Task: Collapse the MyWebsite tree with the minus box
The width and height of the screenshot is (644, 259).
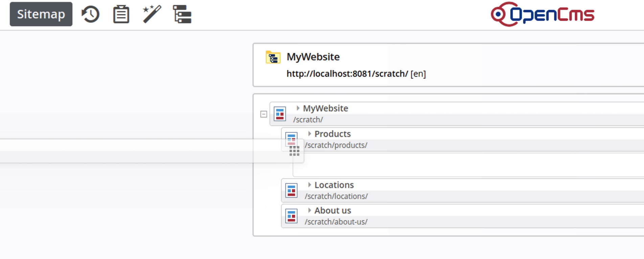Action: click(x=264, y=114)
